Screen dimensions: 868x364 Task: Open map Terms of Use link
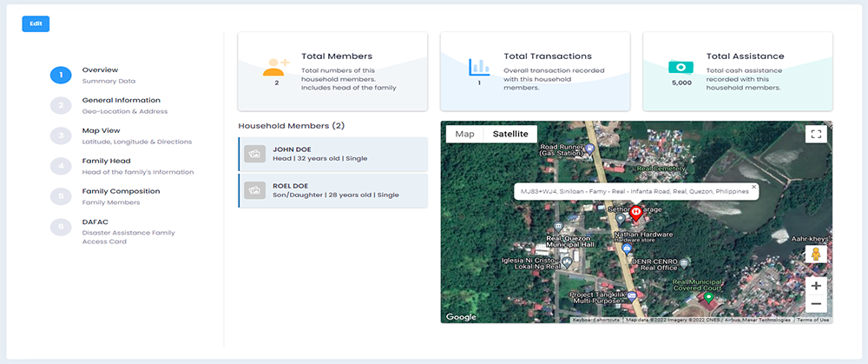point(813,321)
